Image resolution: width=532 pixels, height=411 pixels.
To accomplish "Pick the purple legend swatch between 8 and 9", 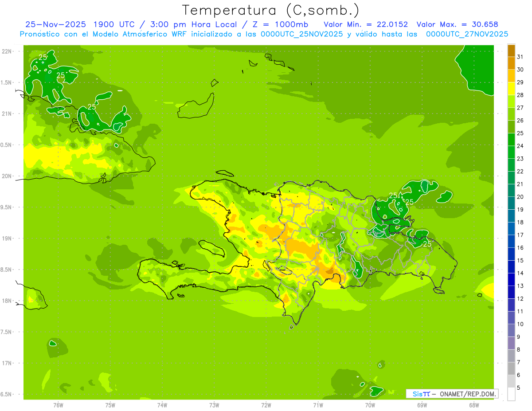I will coord(511,343).
